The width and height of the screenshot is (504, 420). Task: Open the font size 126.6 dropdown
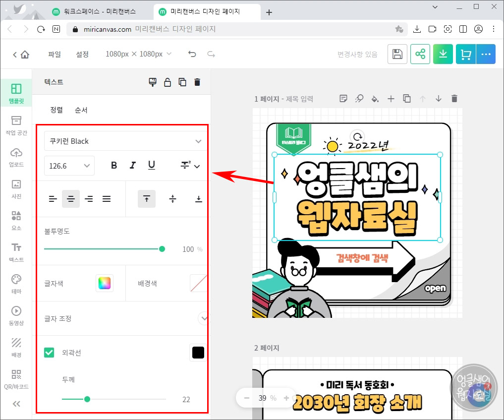pyautogui.click(x=69, y=166)
